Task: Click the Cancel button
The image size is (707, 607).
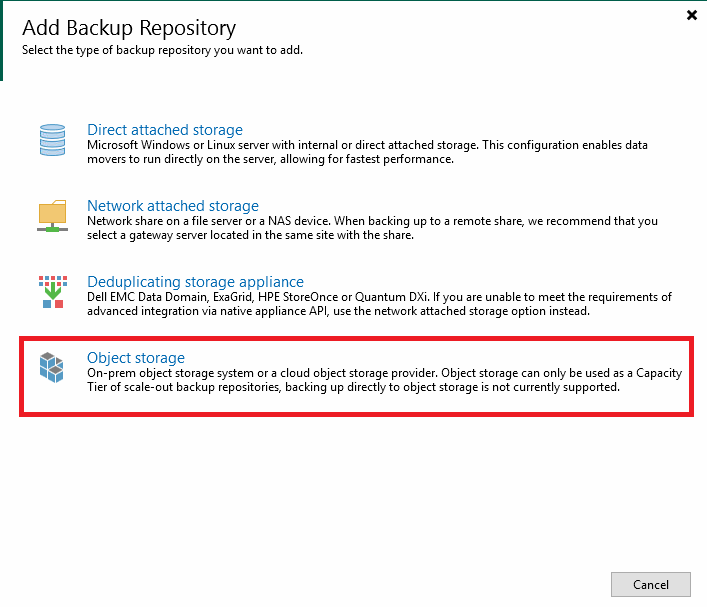Action: click(651, 584)
